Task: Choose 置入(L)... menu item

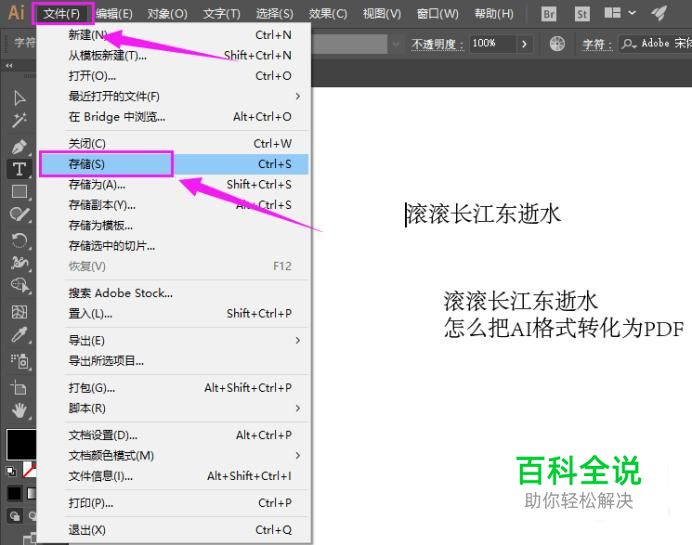Action: click(174, 313)
